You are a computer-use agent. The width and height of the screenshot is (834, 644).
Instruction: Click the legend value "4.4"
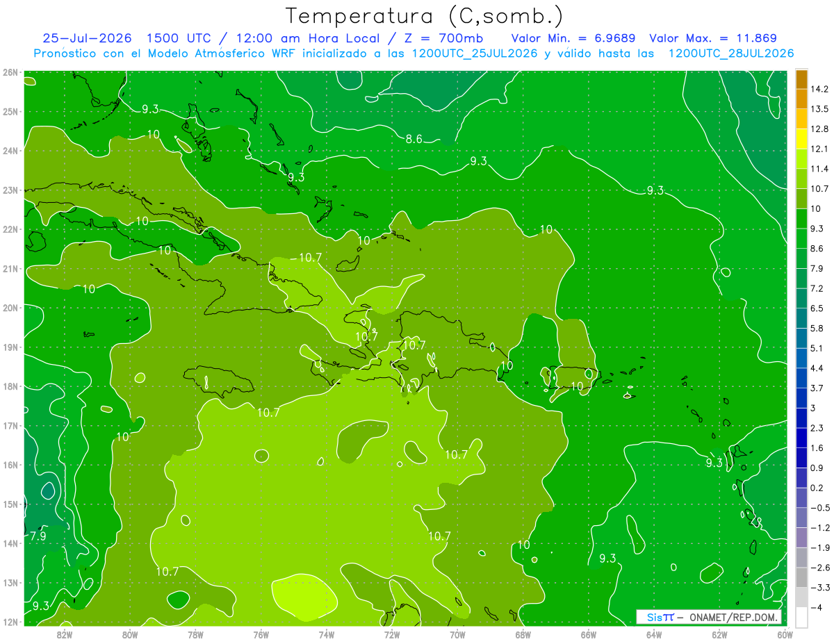click(817, 368)
